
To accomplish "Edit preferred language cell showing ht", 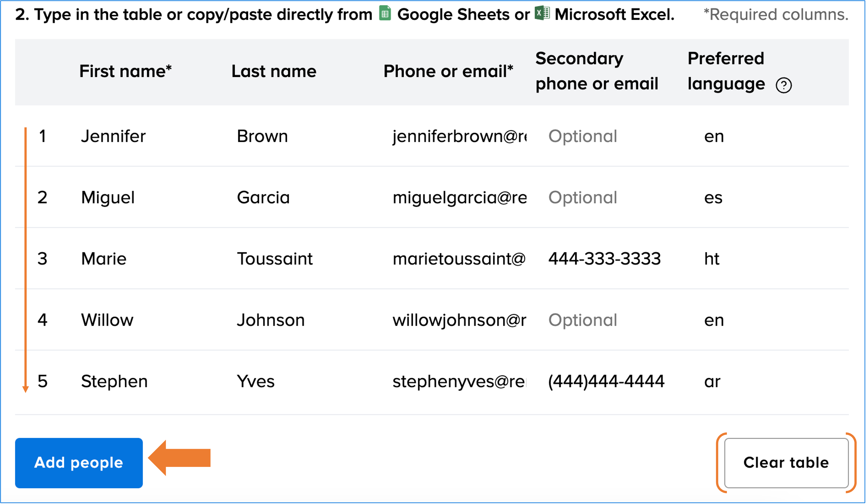I will (712, 259).
